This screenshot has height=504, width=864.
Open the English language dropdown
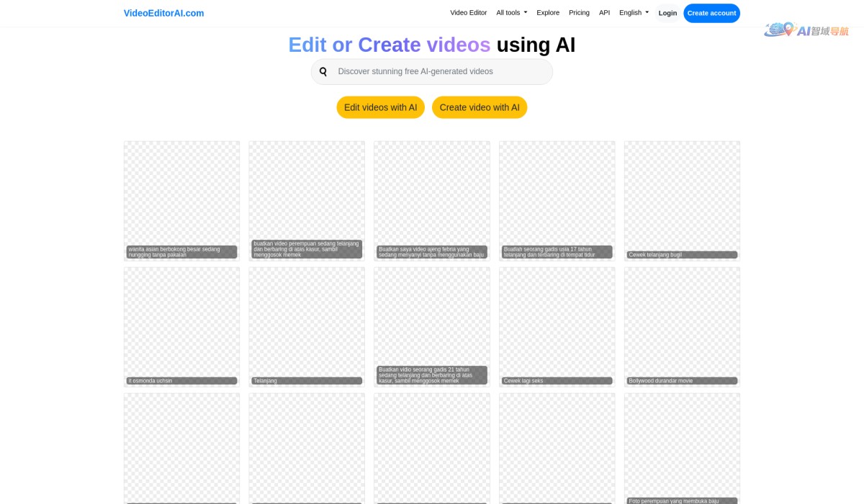pos(632,12)
